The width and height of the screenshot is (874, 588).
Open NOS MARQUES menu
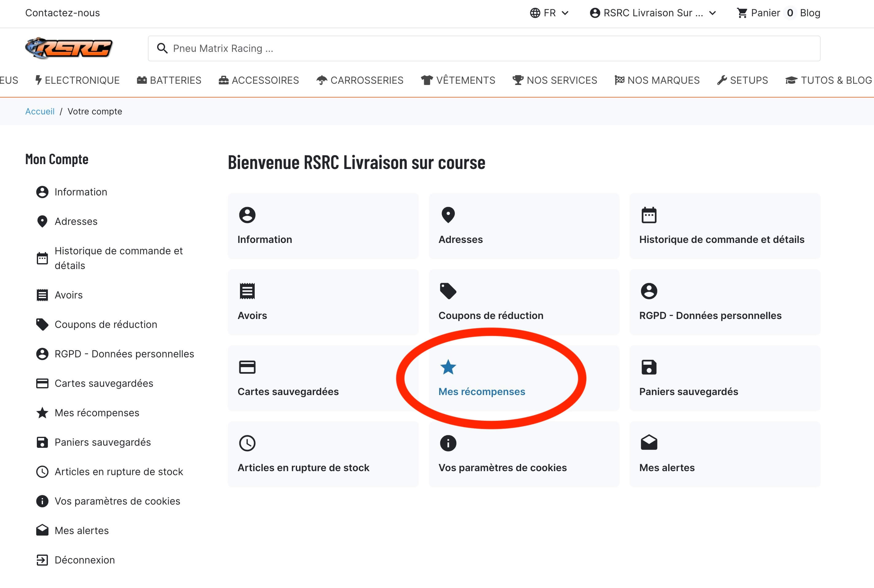point(657,80)
